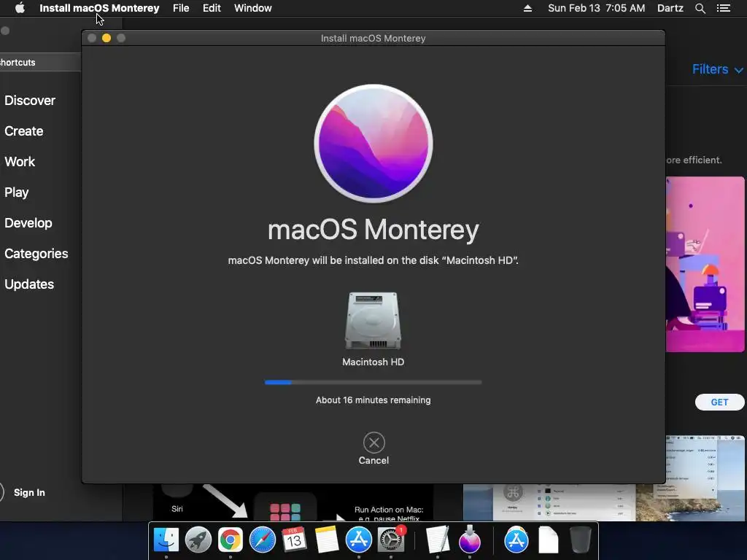
Task: Click the Run Action on Mac preview
Action: click(293, 502)
